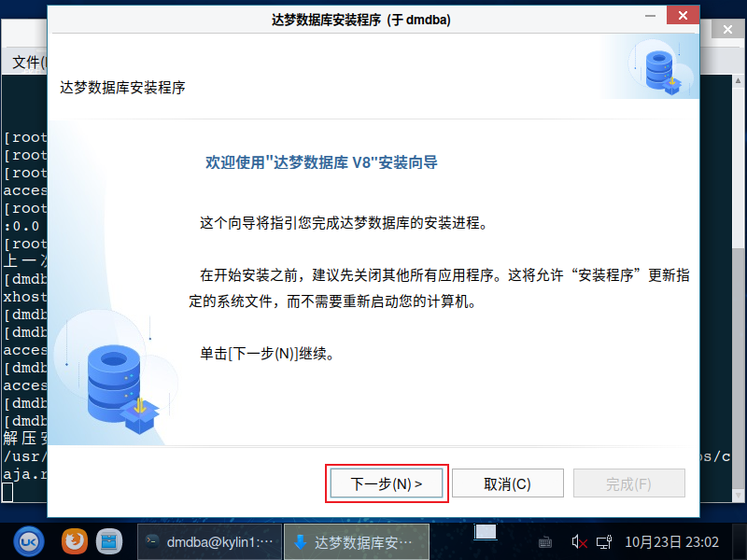Open the 文件 menu in terminal window
Viewport: 747px width, 560px height.
[29, 62]
